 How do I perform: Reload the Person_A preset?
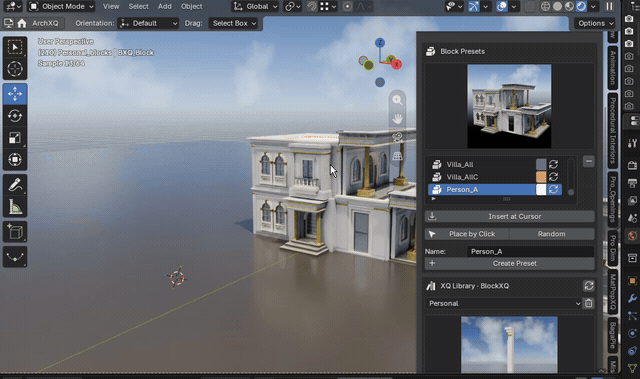[553, 190]
